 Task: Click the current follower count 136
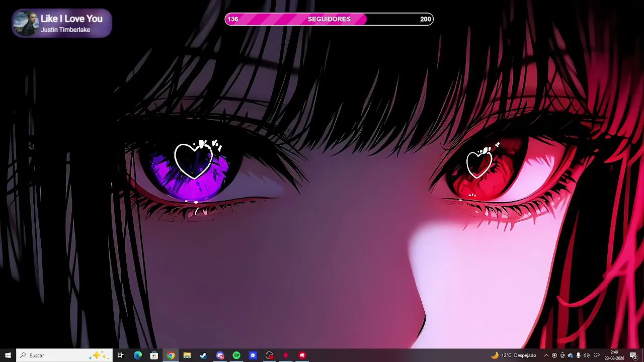(233, 19)
